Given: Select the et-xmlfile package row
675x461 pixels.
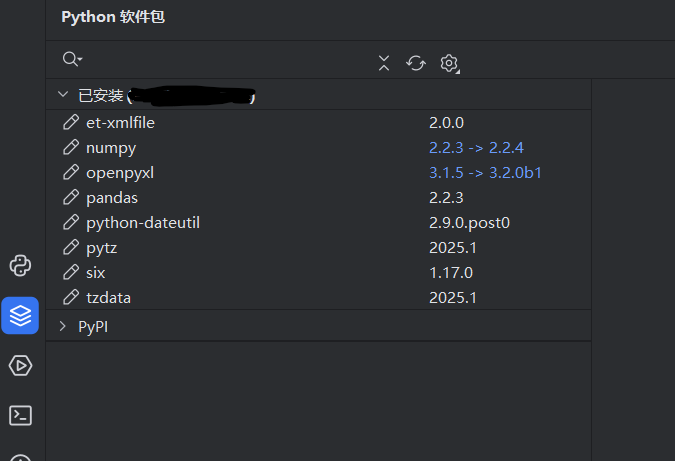Looking at the screenshot, I should [x=120, y=122].
